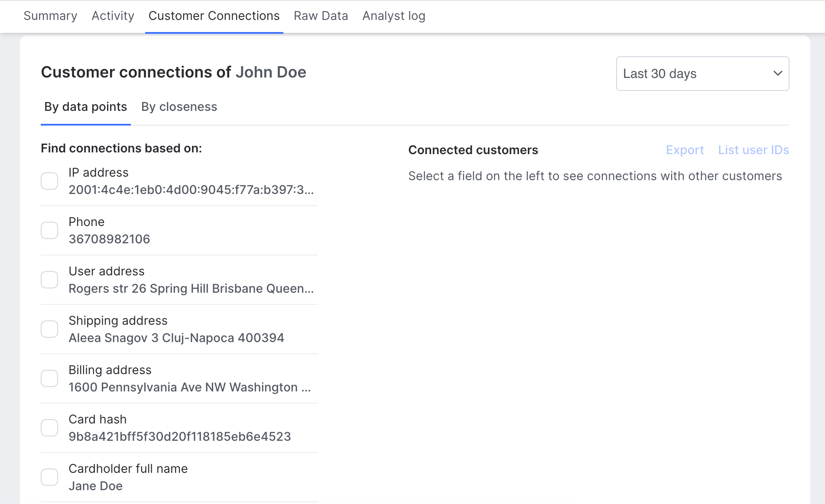Click the Connected customers heading
This screenshot has height=504, width=825.
(x=473, y=150)
